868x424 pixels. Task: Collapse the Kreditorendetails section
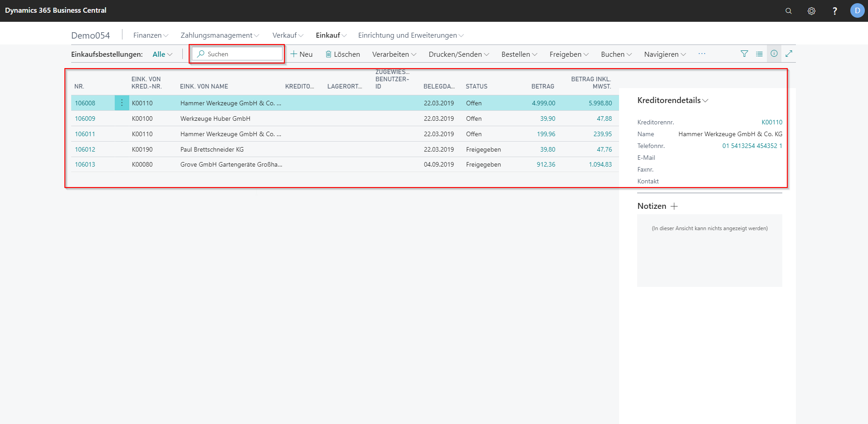[x=673, y=100]
